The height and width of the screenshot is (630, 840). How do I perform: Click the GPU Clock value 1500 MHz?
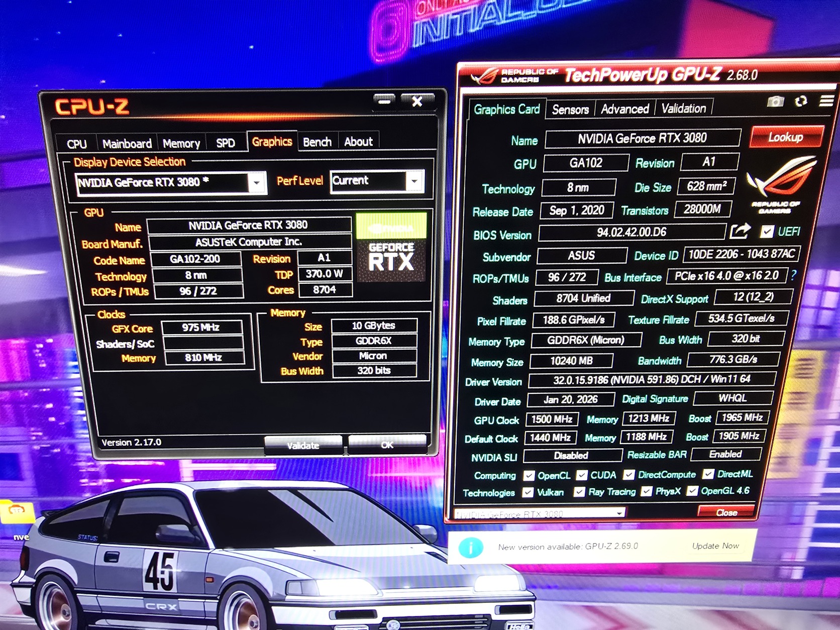(552, 419)
